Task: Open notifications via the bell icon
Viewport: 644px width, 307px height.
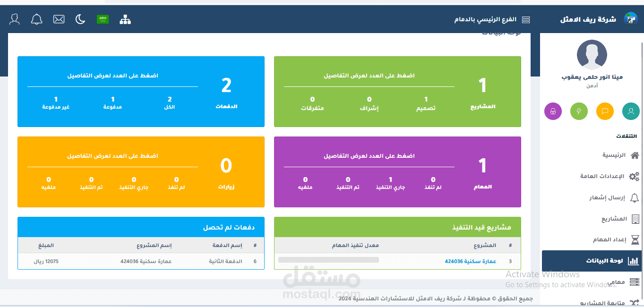Action: pyautogui.click(x=36, y=19)
